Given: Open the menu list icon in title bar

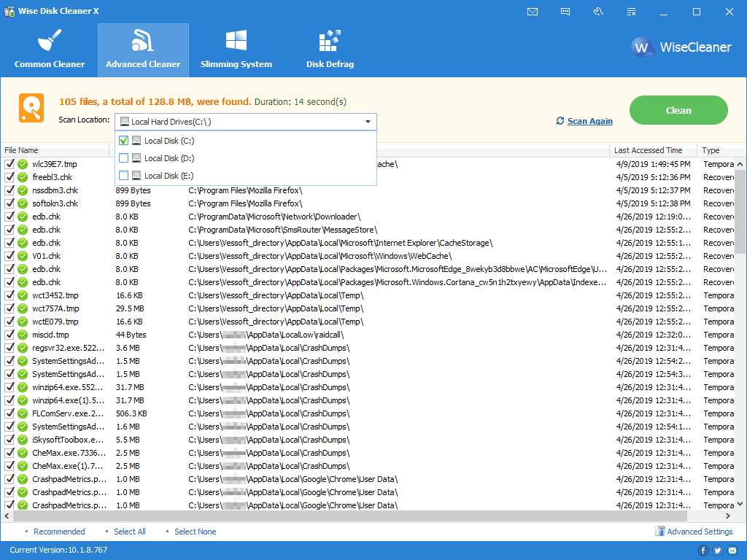Looking at the screenshot, I should tap(631, 12).
